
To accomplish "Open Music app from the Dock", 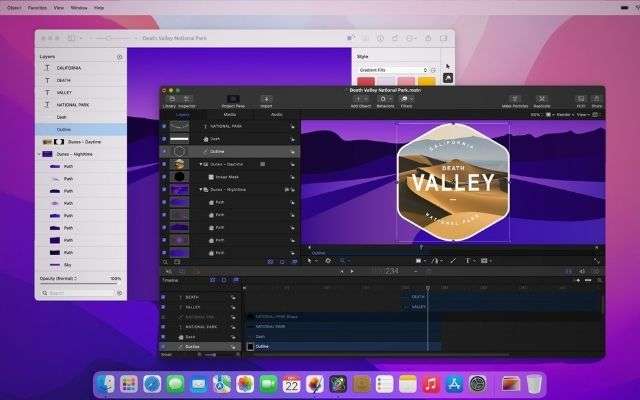I will click(431, 384).
